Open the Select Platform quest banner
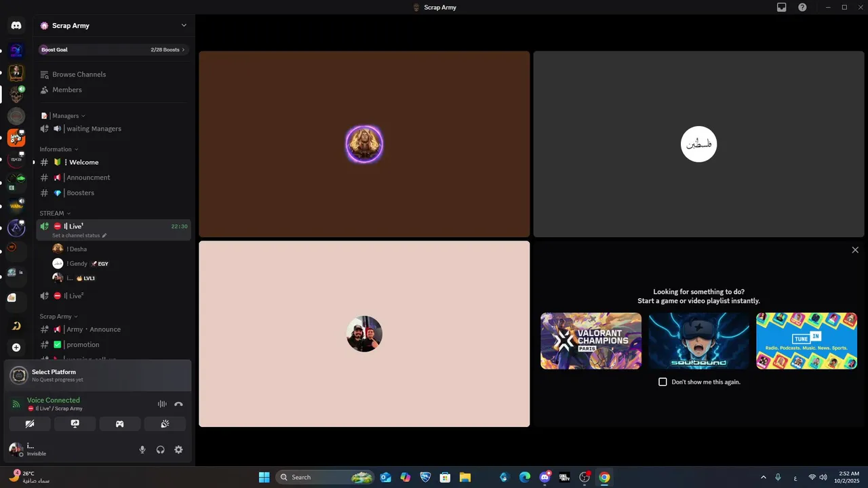 tap(98, 375)
